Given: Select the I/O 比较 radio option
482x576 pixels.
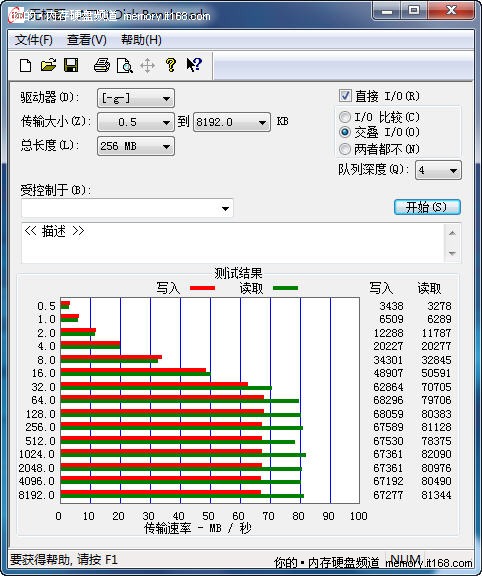Looking at the screenshot, I should pyautogui.click(x=345, y=117).
